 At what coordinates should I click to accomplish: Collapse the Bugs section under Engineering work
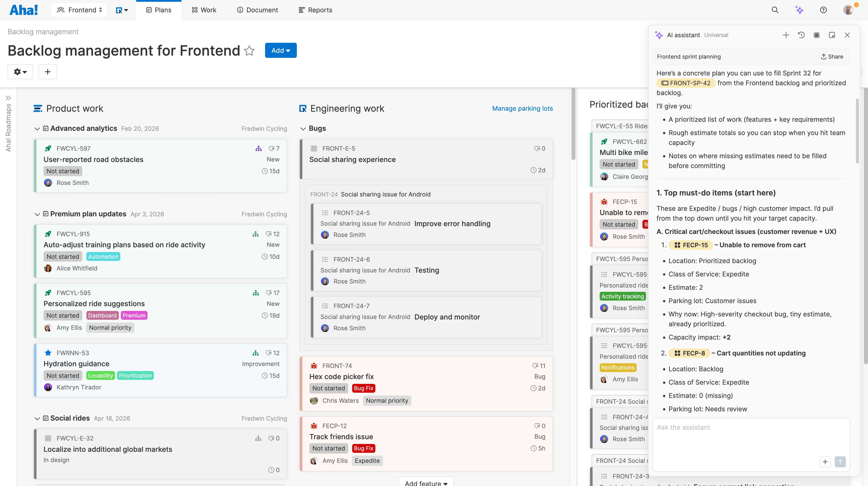(x=303, y=128)
